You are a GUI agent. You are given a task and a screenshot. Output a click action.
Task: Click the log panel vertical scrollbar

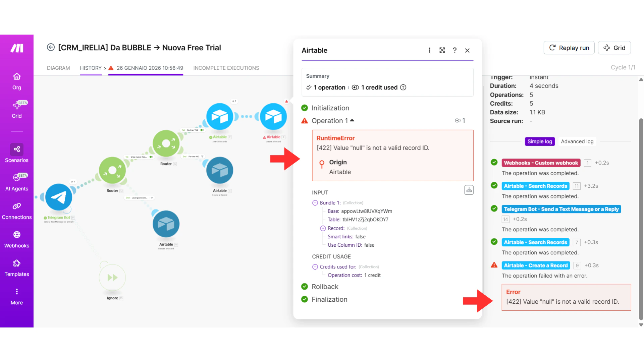click(641, 218)
